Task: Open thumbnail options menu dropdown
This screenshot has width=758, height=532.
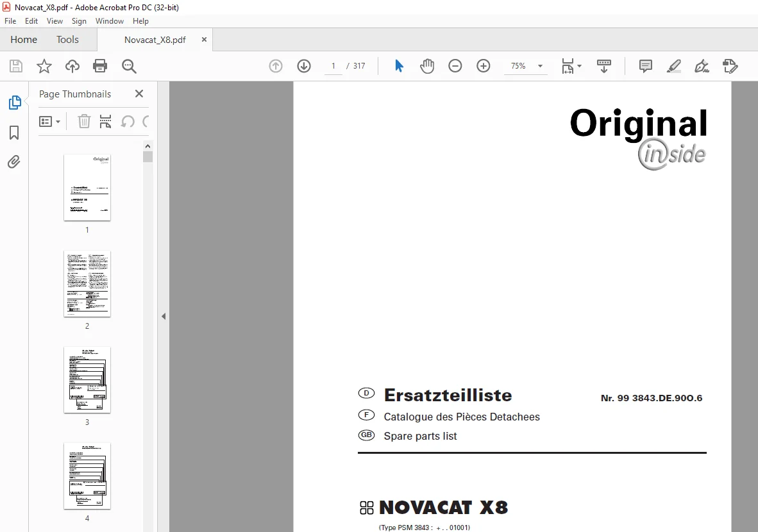Action: point(49,121)
